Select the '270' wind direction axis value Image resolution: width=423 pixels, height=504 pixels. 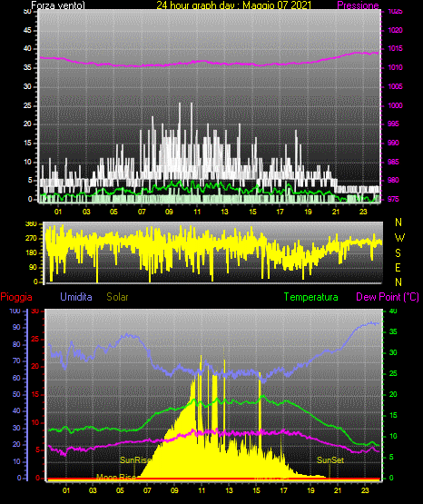[x=31, y=239]
